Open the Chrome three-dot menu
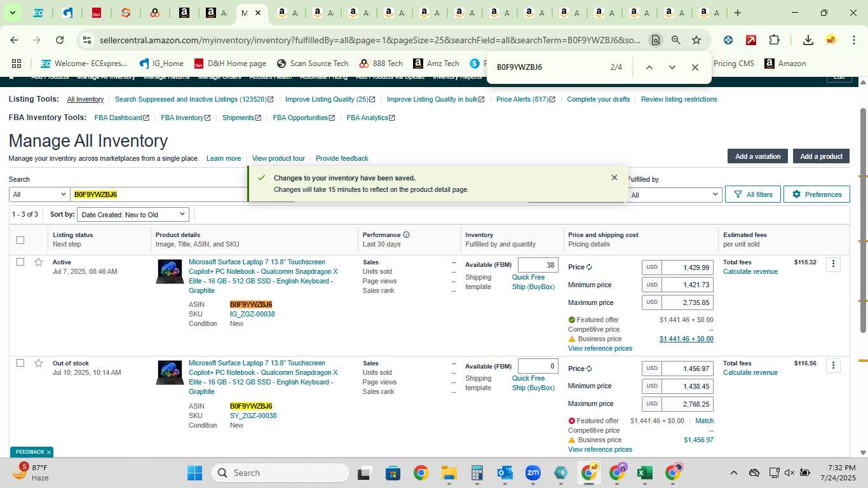This screenshot has height=488, width=868. click(853, 40)
